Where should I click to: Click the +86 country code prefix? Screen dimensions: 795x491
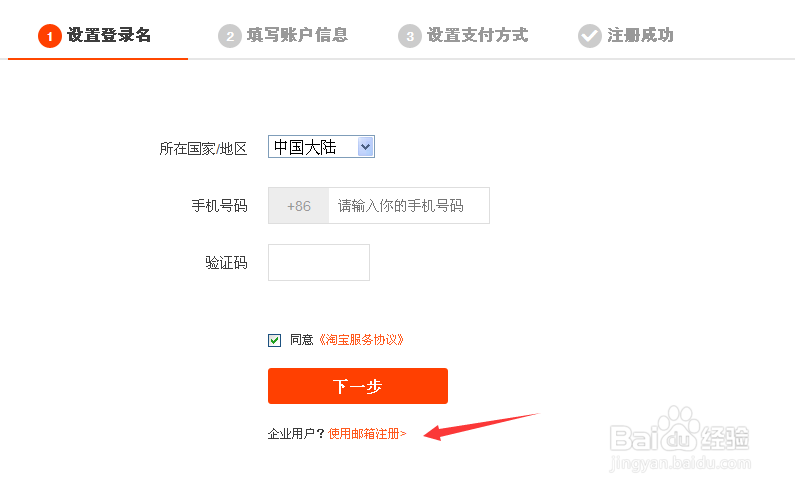298,206
